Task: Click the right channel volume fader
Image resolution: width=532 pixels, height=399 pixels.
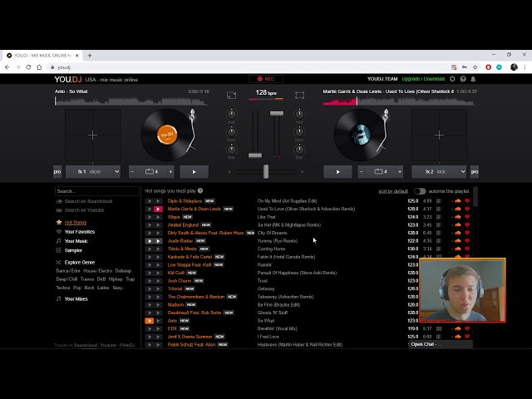Action: (277, 113)
